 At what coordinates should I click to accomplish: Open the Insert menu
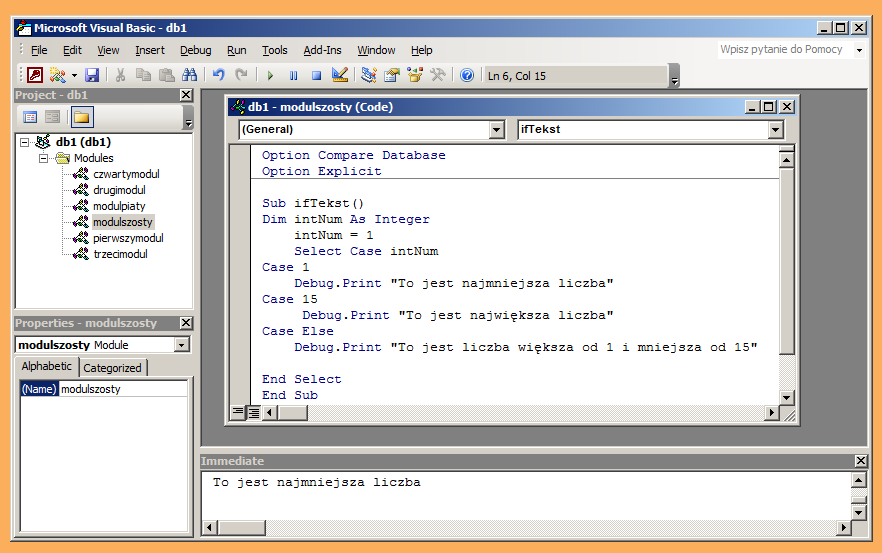tap(150, 50)
